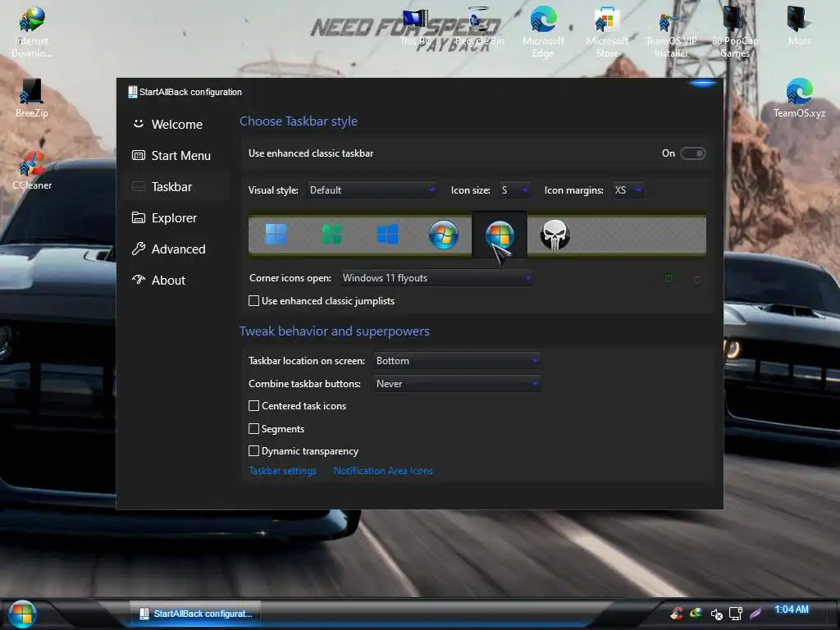
Task: Click the Taskbar settings link
Action: tap(282, 471)
